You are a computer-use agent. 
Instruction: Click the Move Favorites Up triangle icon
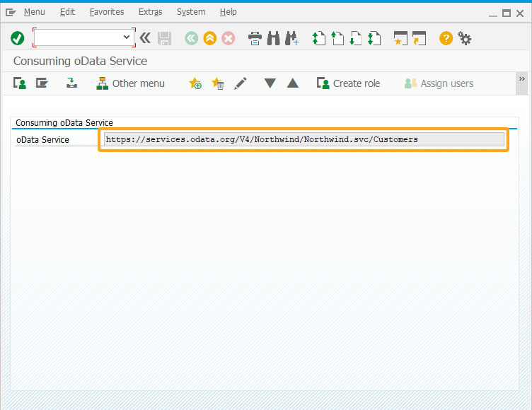(292, 83)
